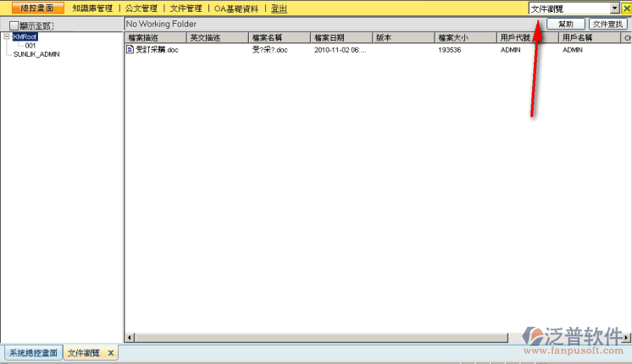Image resolution: width=632 pixels, height=364 pixels.
Task: Click the 幫助 help button
Action: (x=566, y=25)
